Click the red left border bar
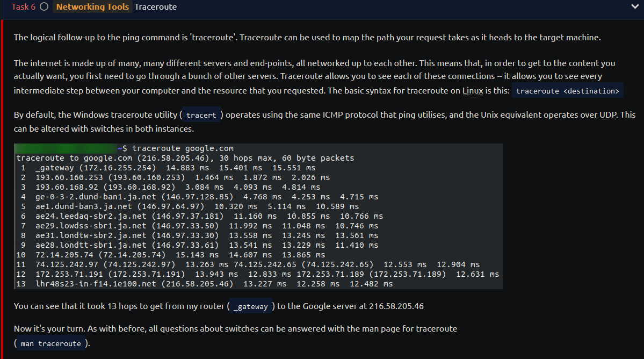Image resolution: width=644 pixels, height=359 pixels. tap(2, 189)
